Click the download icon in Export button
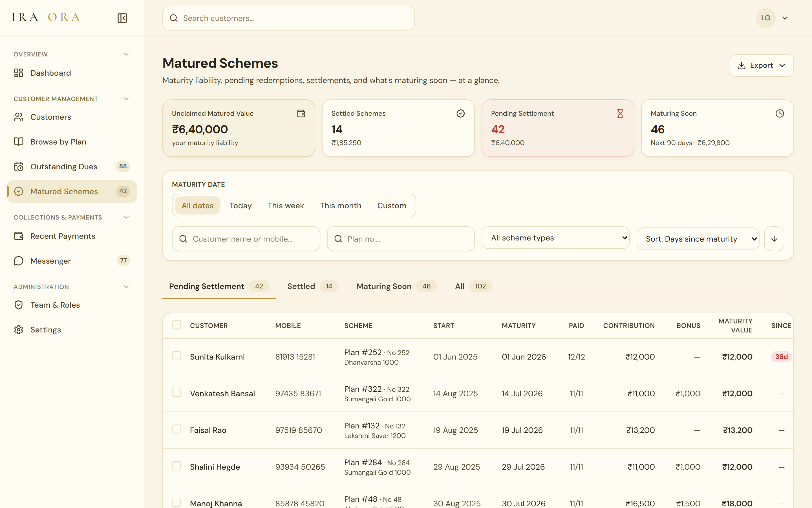Screen dimensions: 812x508 pos(742,65)
